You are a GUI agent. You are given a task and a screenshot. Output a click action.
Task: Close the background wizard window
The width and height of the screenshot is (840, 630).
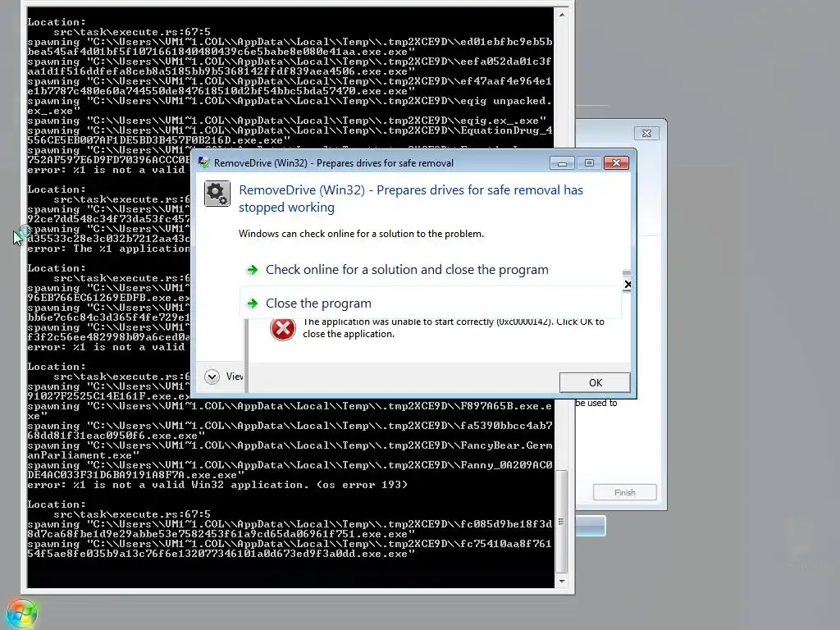pyautogui.click(x=646, y=134)
